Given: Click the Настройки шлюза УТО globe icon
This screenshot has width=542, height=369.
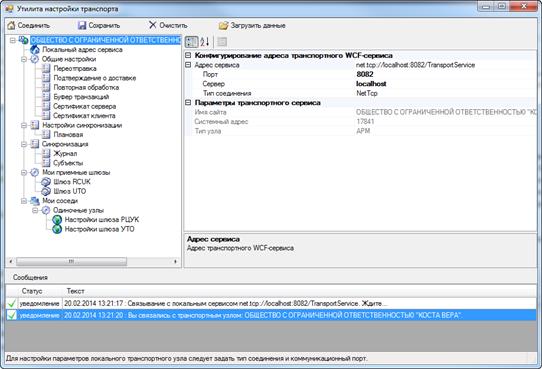Looking at the screenshot, I should tap(57, 229).
